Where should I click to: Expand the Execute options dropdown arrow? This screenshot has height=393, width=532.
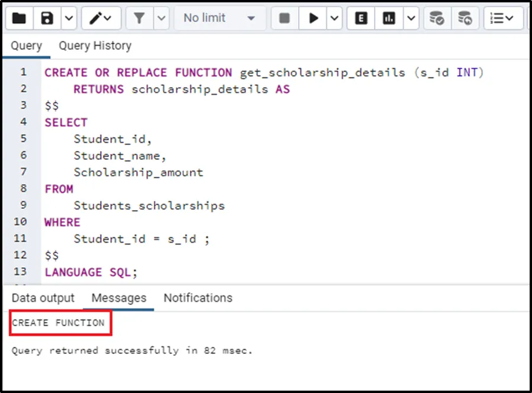334,18
